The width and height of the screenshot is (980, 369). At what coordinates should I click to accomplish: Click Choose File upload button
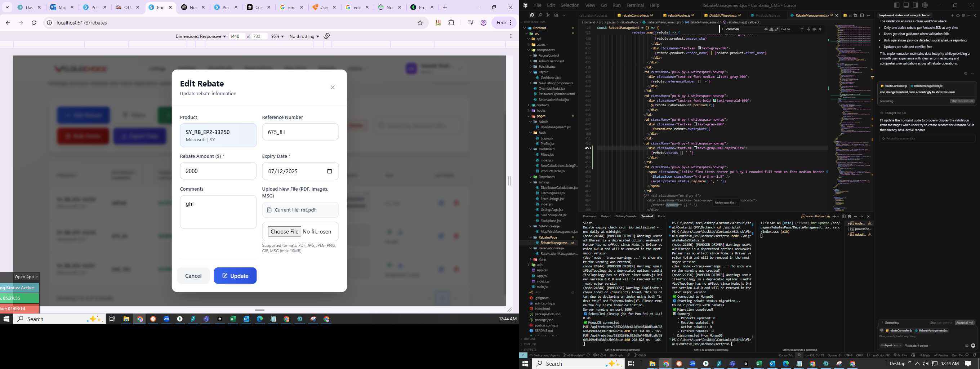[x=284, y=232]
